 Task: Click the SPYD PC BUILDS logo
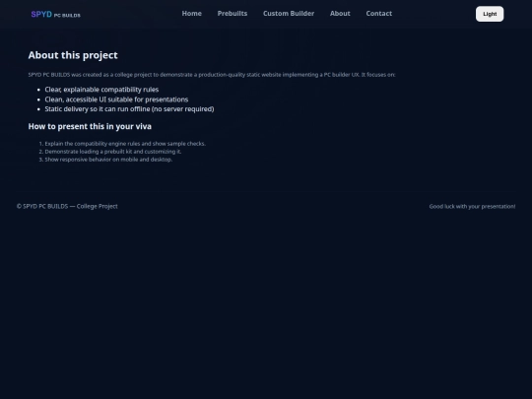click(x=55, y=15)
